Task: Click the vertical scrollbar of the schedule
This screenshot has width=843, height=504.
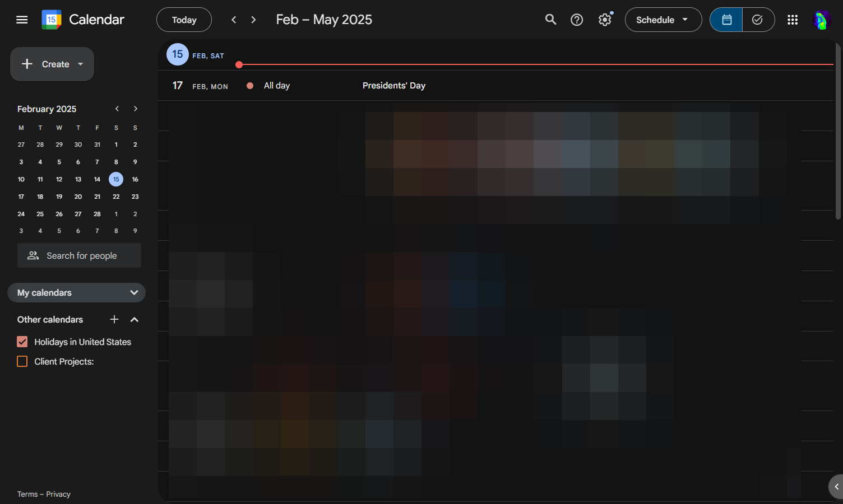Action: 838,132
